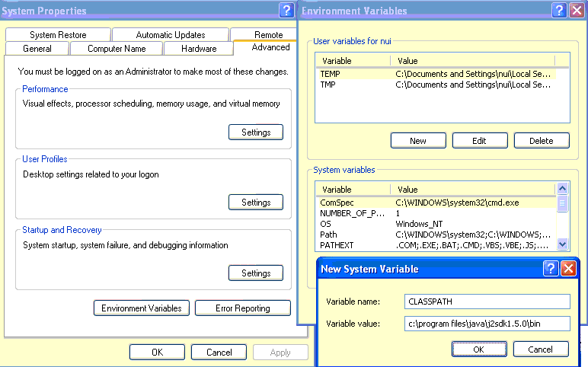Viewport: 588px width, 367px height.
Task: Switch to the General tab
Action: tap(37, 49)
